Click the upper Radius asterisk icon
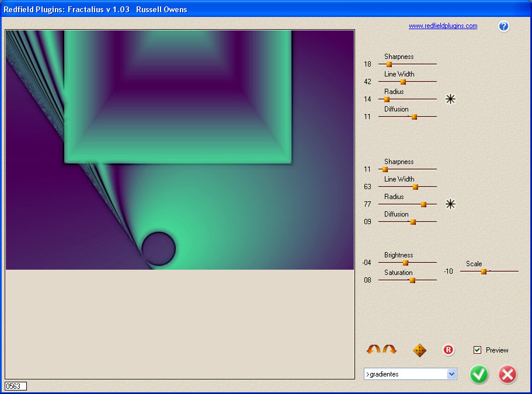This screenshot has height=394, width=532. pos(450,99)
